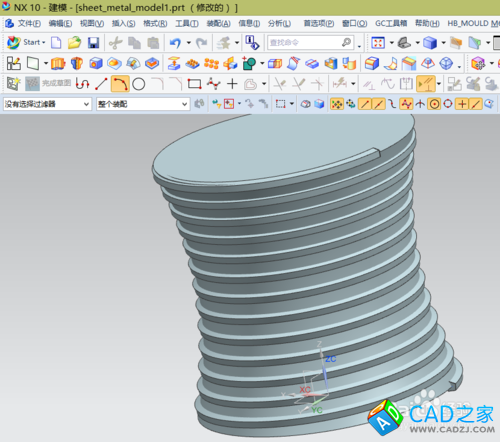Click the Start button
This screenshot has width=500, height=442.
pos(26,43)
